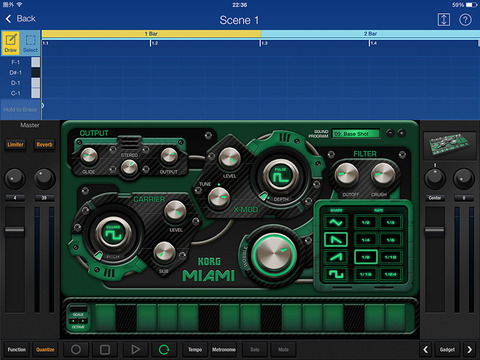The width and height of the screenshot is (480, 360).
Task: Toggle the green loop button
Action: (164, 349)
